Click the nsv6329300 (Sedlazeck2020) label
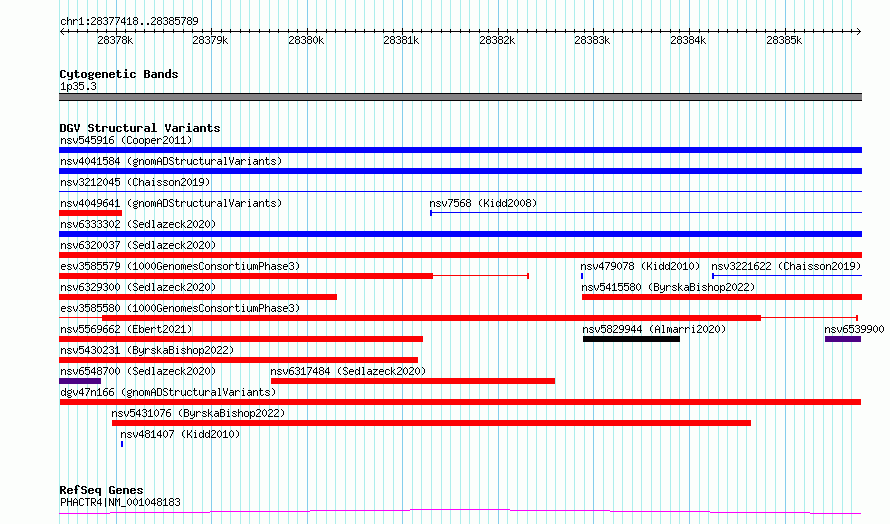 pos(138,287)
